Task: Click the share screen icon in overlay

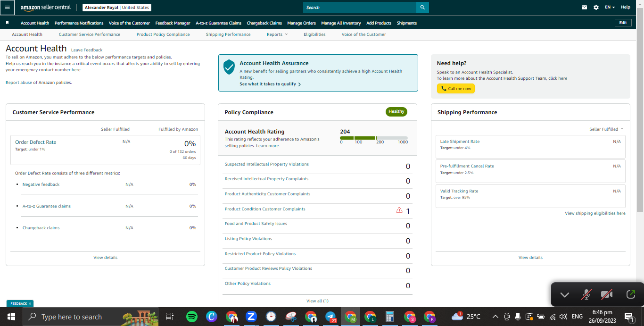Action: [630, 295]
